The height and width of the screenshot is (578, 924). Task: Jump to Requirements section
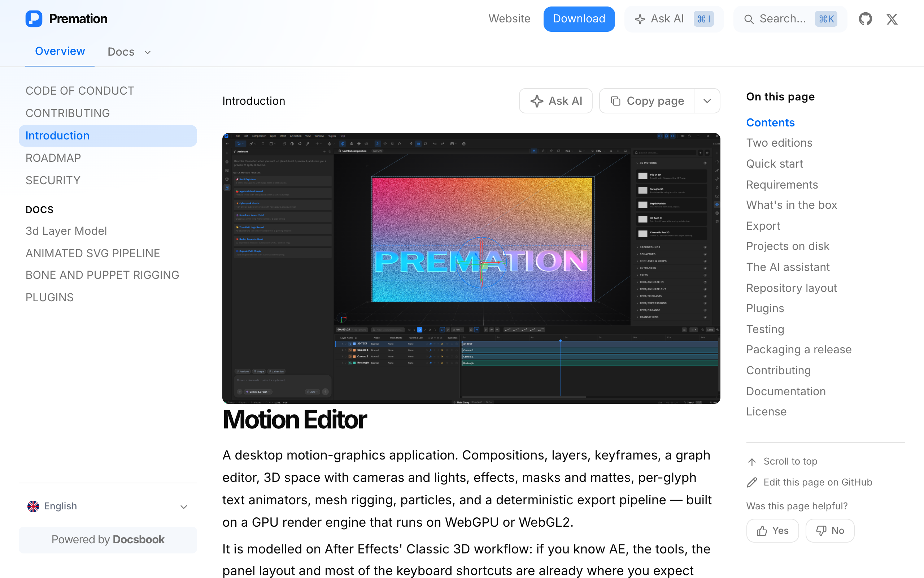click(781, 185)
